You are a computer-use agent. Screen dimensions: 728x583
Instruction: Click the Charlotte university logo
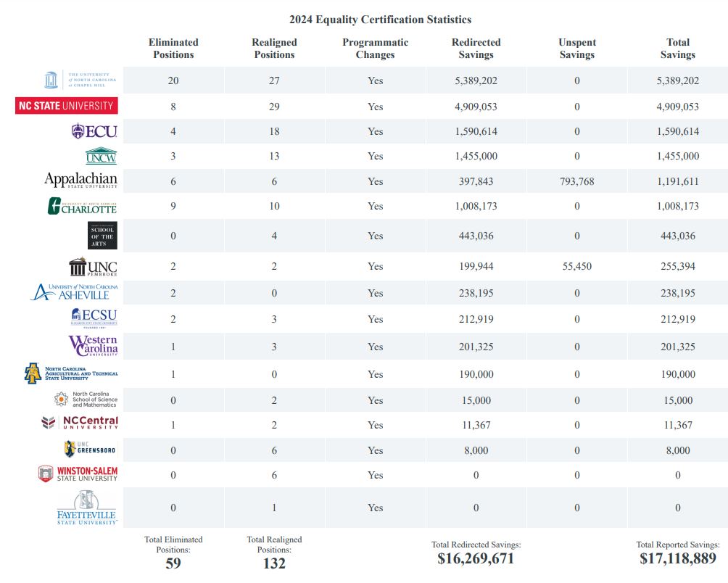coord(82,206)
